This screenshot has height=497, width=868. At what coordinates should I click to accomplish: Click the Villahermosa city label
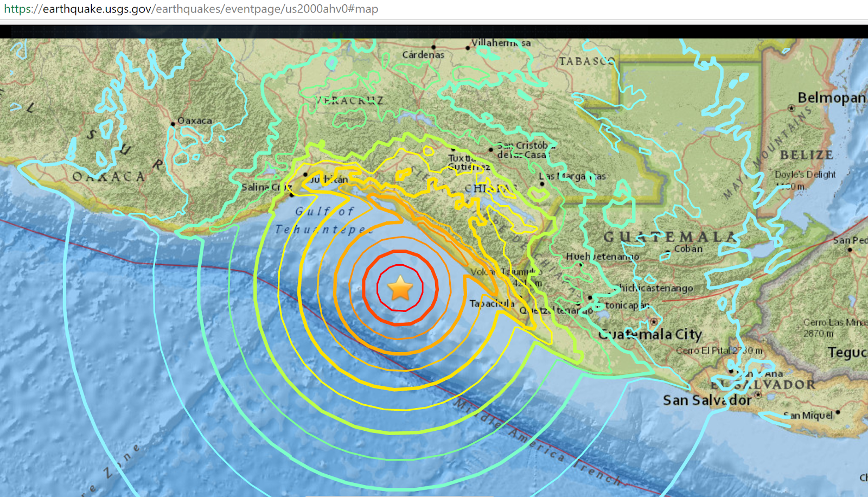tap(501, 43)
